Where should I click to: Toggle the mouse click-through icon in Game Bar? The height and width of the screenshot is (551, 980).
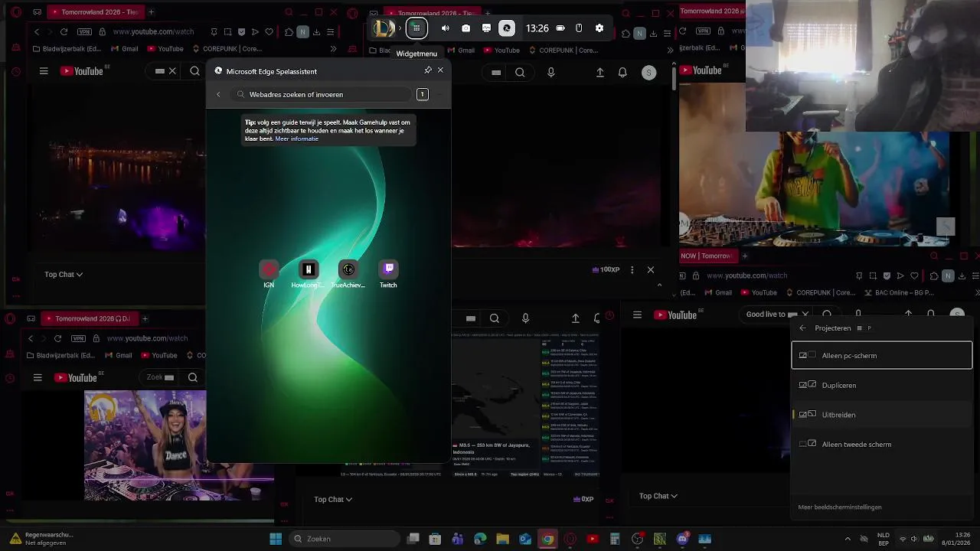point(579,28)
